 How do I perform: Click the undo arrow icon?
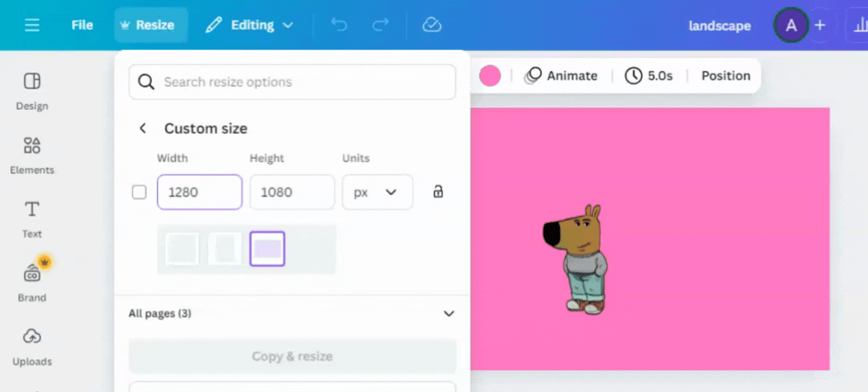click(339, 25)
